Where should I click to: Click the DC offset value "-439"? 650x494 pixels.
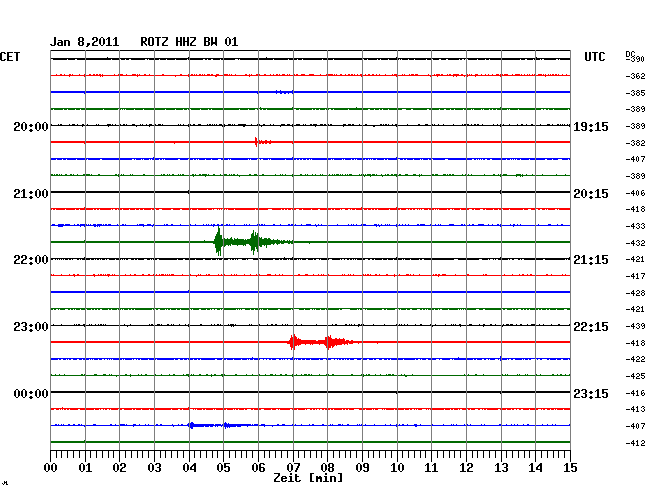pos(635,326)
